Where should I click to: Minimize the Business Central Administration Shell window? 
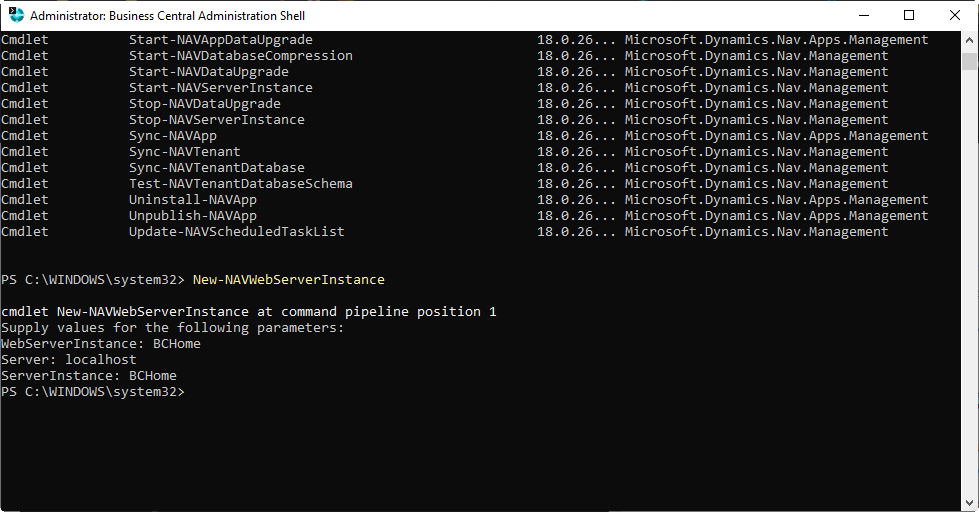click(x=862, y=15)
